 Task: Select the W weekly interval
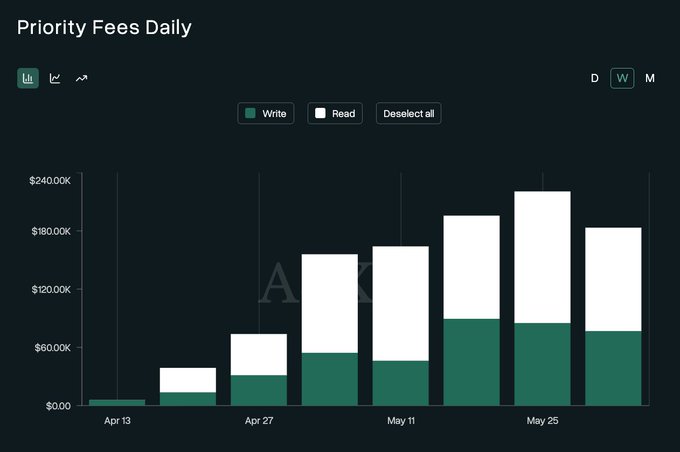pyautogui.click(x=622, y=79)
